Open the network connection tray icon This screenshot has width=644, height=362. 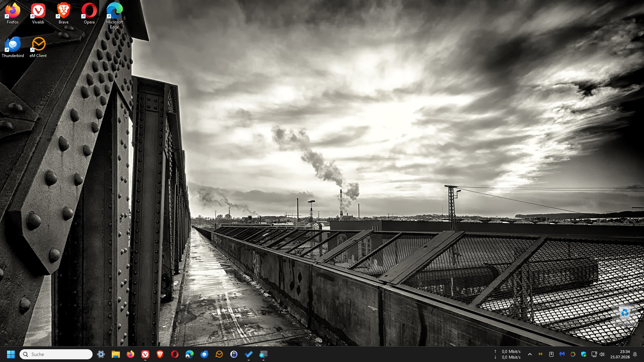(594, 354)
